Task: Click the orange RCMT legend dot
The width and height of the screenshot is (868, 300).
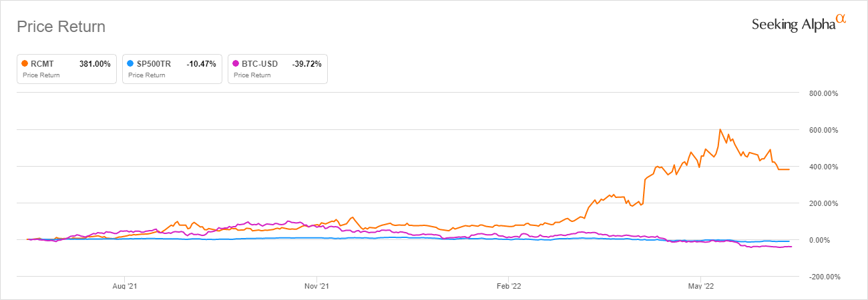Action: pyautogui.click(x=25, y=64)
